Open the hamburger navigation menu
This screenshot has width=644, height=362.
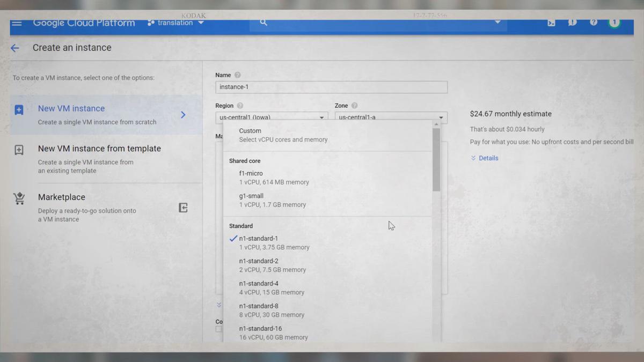click(x=17, y=23)
